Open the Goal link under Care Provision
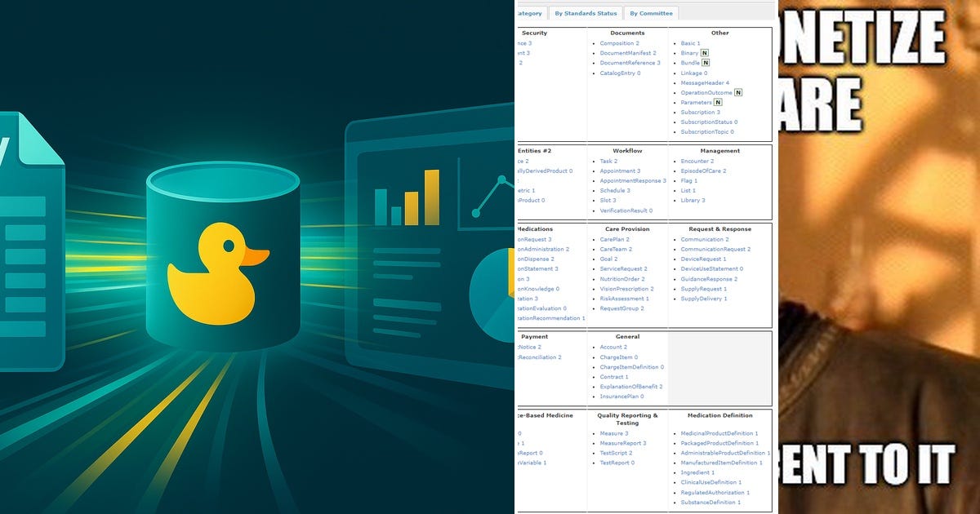Screen dimensions: 980x514 (606, 259)
